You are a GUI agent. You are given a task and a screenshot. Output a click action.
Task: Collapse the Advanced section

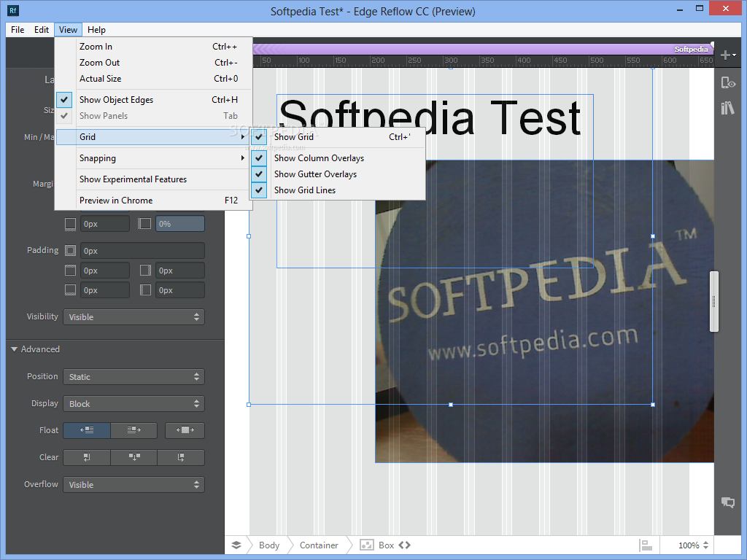(x=14, y=349)
